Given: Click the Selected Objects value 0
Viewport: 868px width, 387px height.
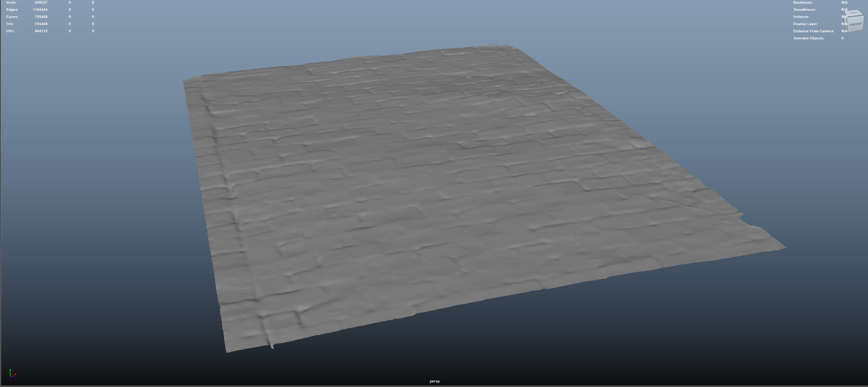Looking at the screenshot, I should (x=843, y=38).
